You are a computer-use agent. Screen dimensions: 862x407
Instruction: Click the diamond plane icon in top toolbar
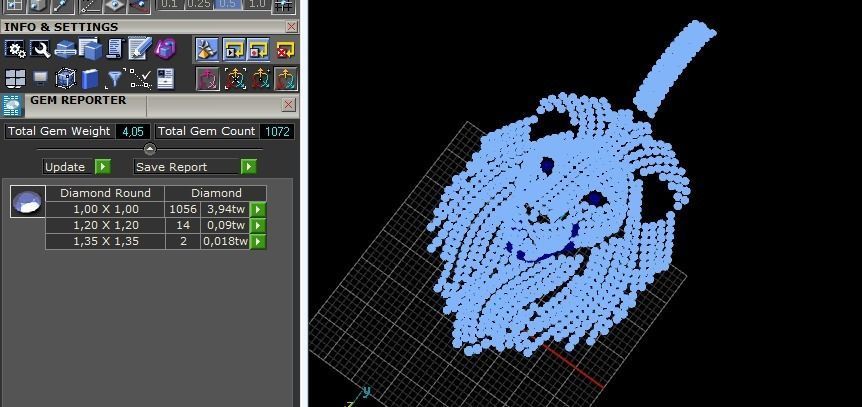[x=114, y=6]
